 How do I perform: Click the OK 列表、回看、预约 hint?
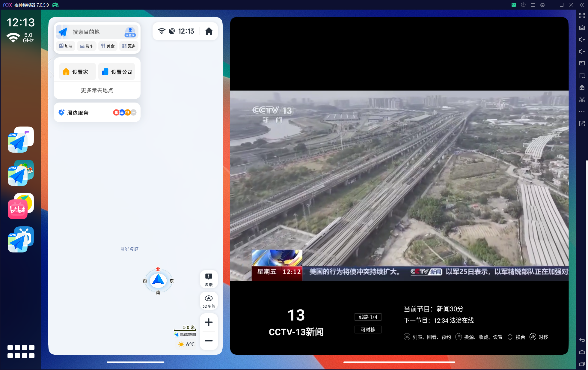tap(427, 337)
